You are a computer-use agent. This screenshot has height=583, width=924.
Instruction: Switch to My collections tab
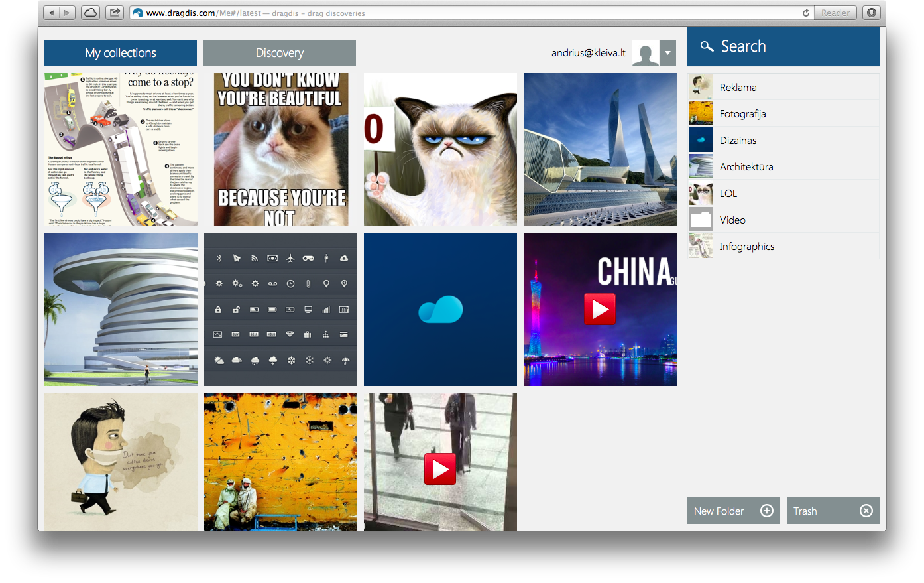121,53
